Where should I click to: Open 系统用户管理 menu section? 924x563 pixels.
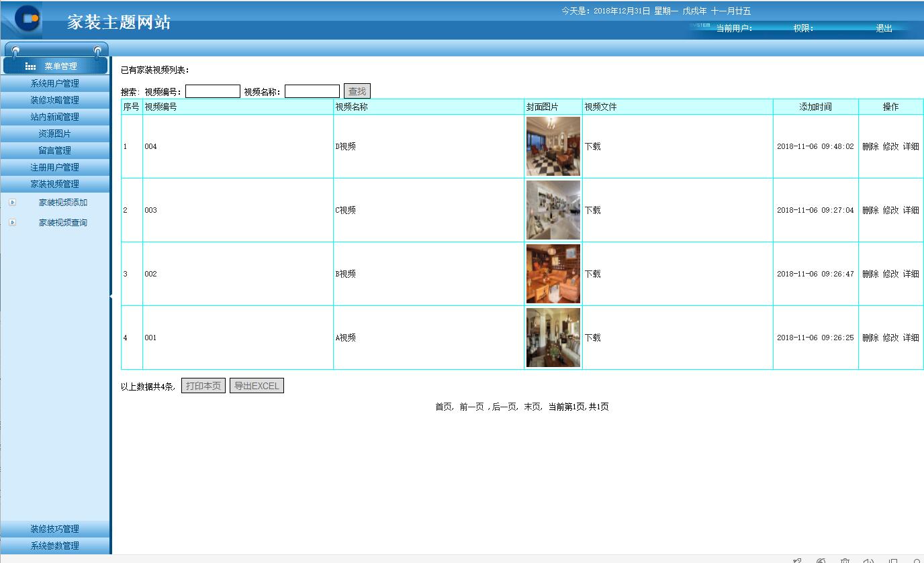pyautogui.click(x=54, y=83)
